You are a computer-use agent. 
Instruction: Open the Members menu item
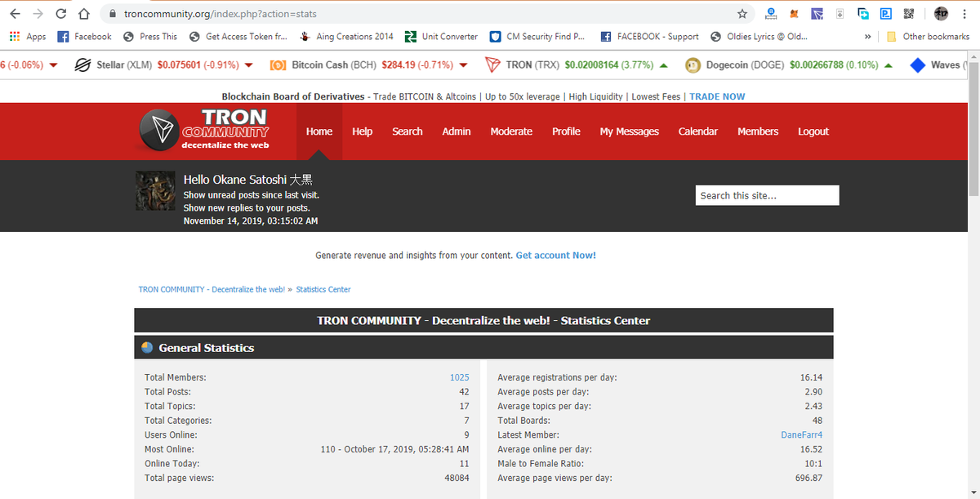[x=758, y=131]
